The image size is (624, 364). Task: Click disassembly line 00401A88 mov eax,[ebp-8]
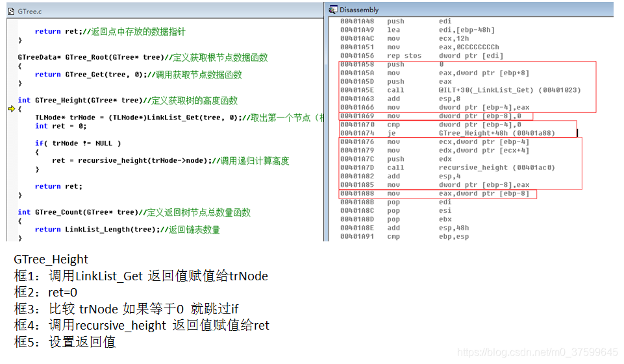coord(434,194)
